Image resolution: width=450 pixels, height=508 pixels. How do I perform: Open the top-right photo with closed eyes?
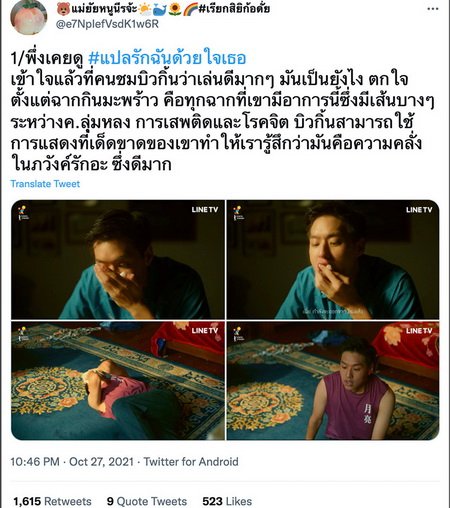(x=333, y=260)
